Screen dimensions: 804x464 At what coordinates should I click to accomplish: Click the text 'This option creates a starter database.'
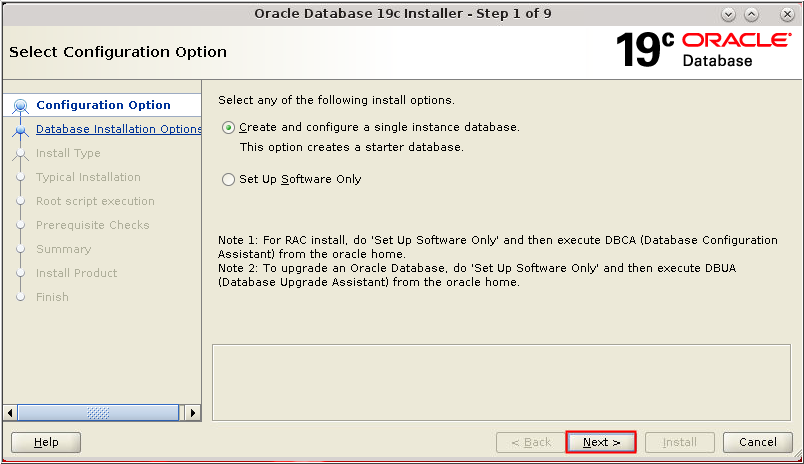click(x=352, y=147)
